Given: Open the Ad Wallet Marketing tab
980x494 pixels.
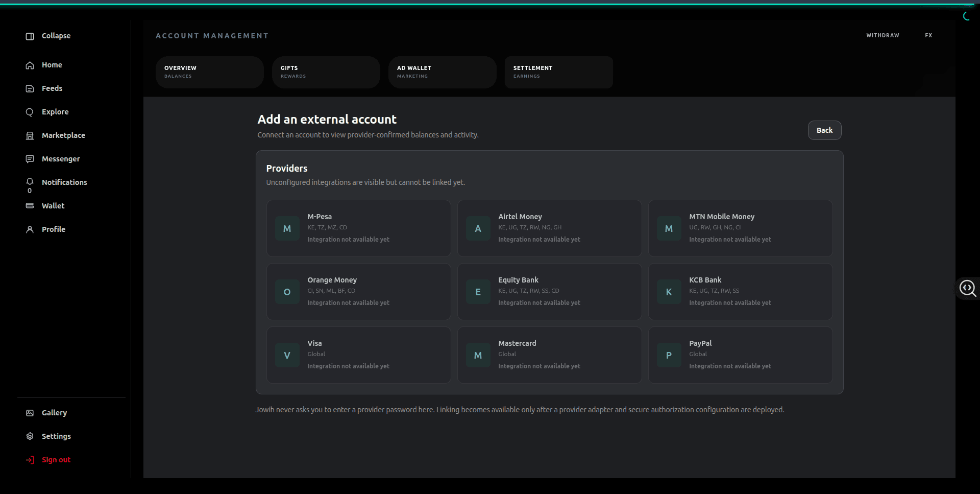Looking at the screenshot, I should [443, 72].
